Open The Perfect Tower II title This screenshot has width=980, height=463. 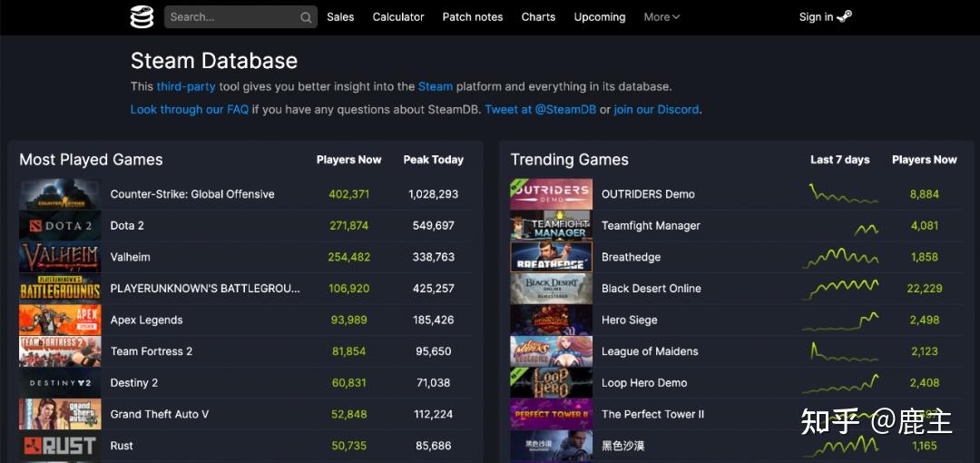[652, 414]
